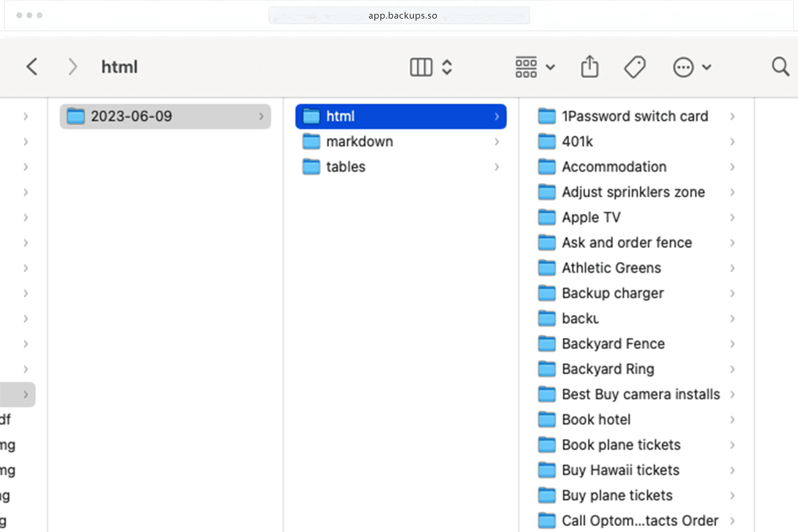Open the Search icon
The width and height of the screenshot is (798, 532).
click(x=779, y=66)
